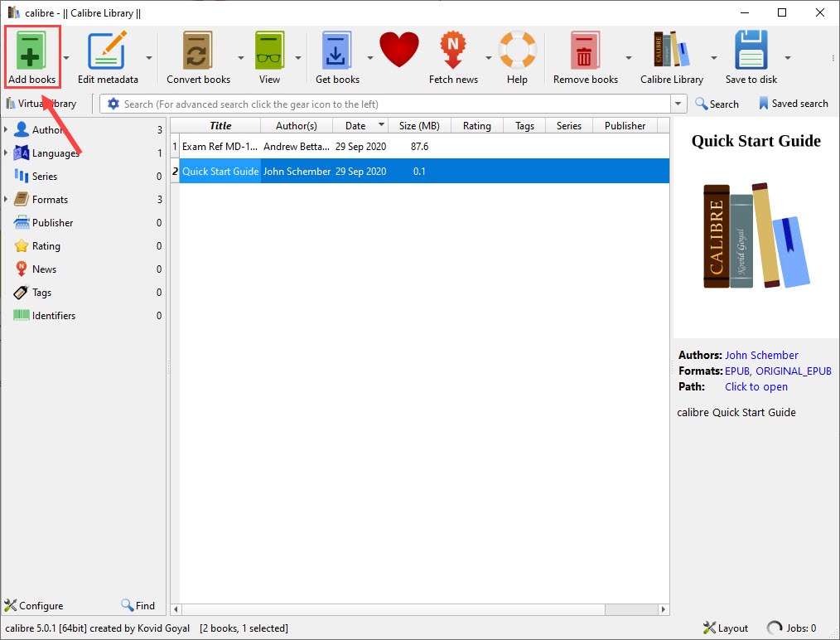Open the ORIGINAL_EPUB format link
Viewport: 840px width, 640px height.
[x=794, y=371]
